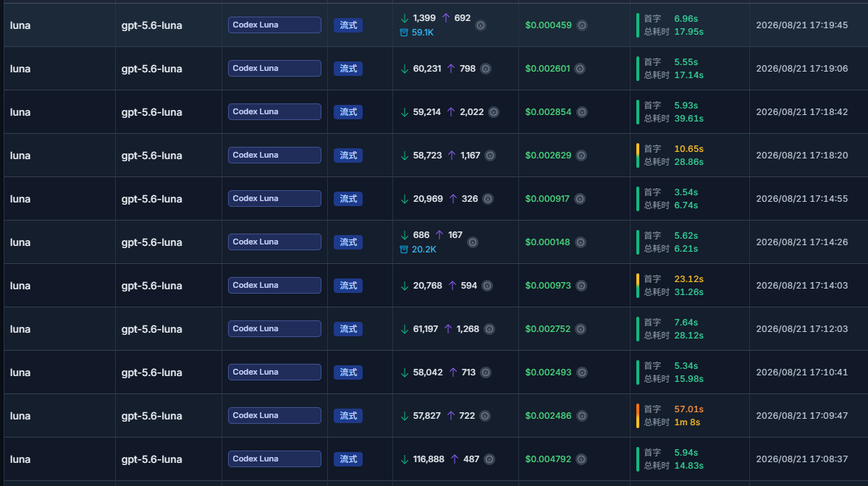This screenshot has height=486, width=868.
Task: Click info icon next to tokens 57,827 / 722
Action: [x=485, y=416]
